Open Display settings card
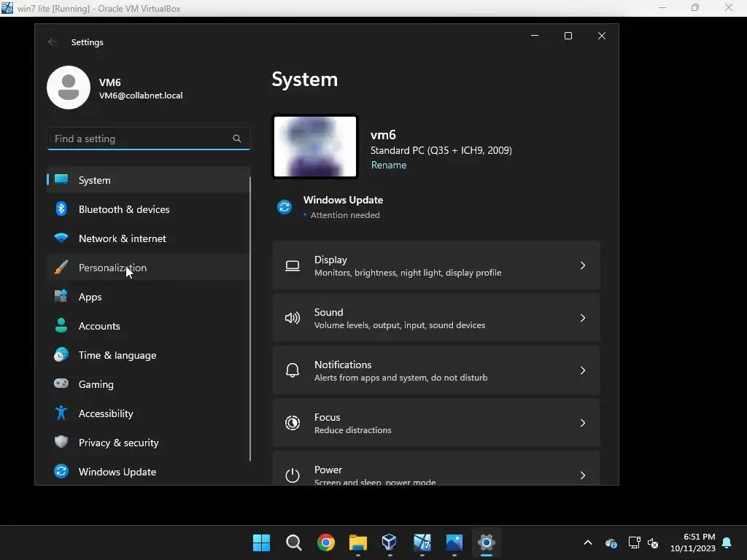The width and height of the screenshot is (747, 560). (436, 265)
